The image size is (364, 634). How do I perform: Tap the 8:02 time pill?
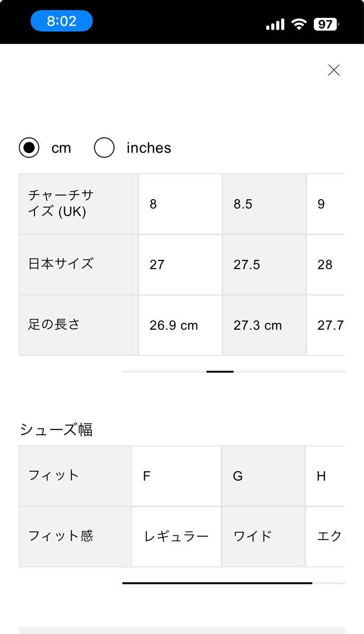[62, 21]
